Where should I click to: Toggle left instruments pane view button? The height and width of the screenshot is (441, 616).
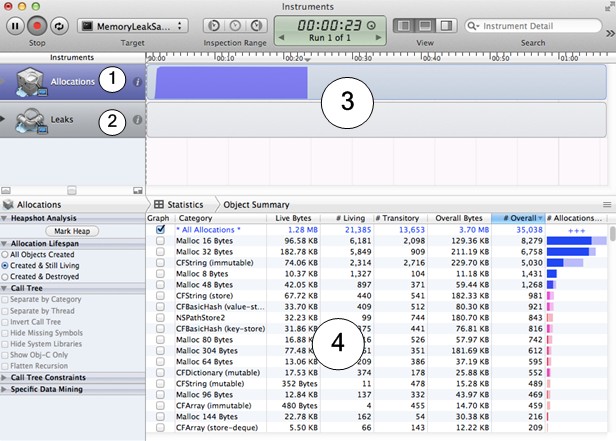coord(403,26)
